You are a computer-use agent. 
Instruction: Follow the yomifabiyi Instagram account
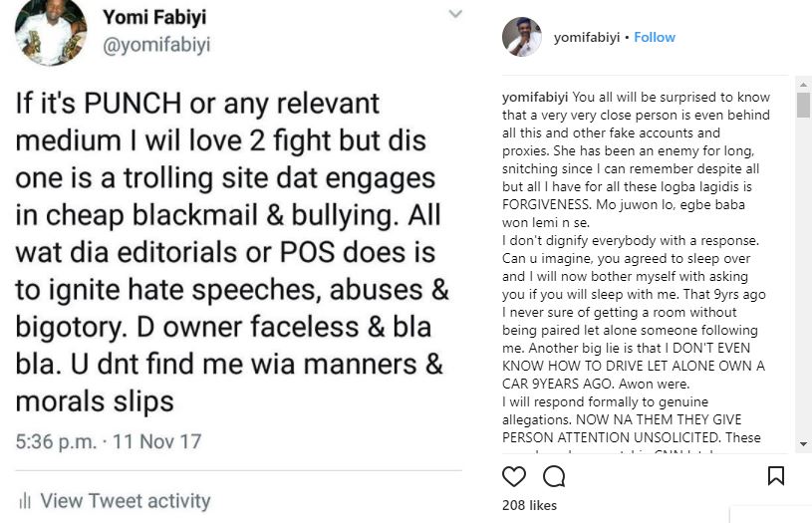(655, 37)
